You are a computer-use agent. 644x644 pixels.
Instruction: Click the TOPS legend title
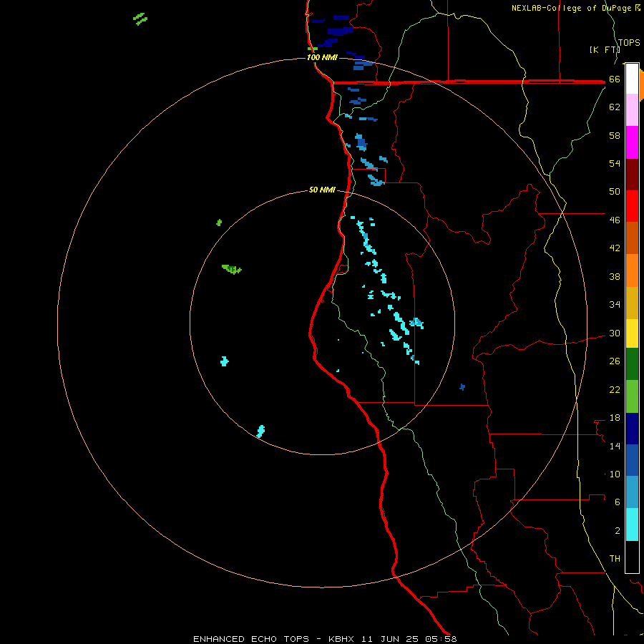tap(629, 43)
